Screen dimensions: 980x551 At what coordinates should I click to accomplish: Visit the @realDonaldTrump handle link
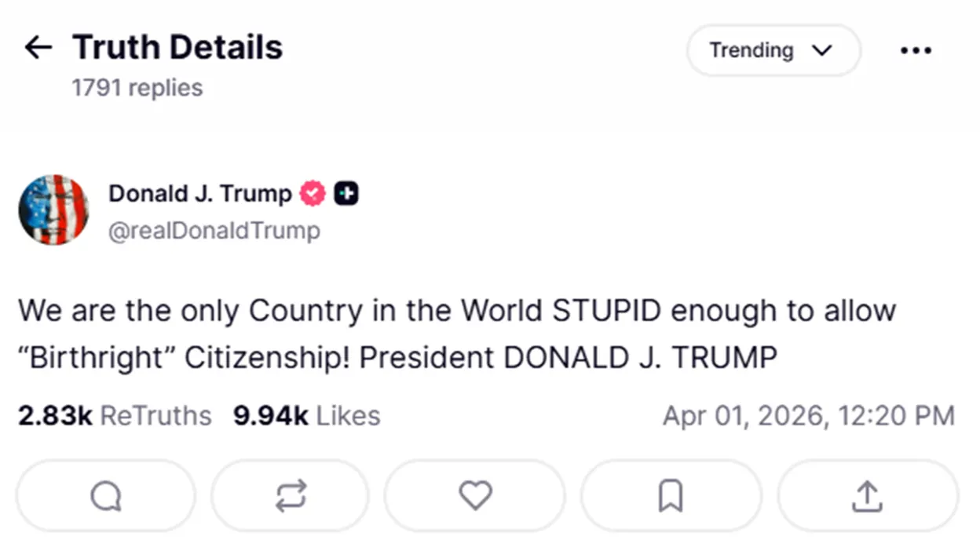tap(214, 232)
